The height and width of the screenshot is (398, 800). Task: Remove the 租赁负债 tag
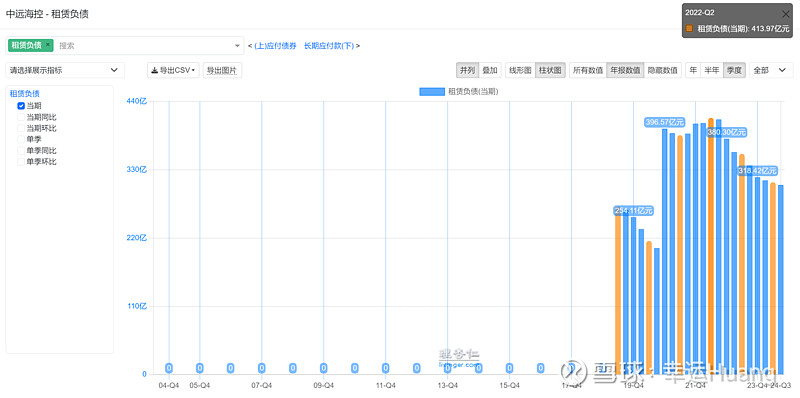pos(47,45)
